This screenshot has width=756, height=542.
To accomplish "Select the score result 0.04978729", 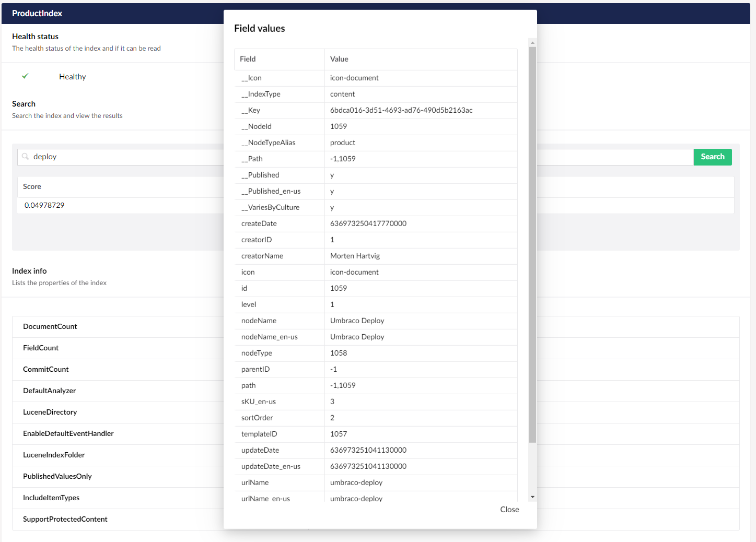I will [44, 205].
